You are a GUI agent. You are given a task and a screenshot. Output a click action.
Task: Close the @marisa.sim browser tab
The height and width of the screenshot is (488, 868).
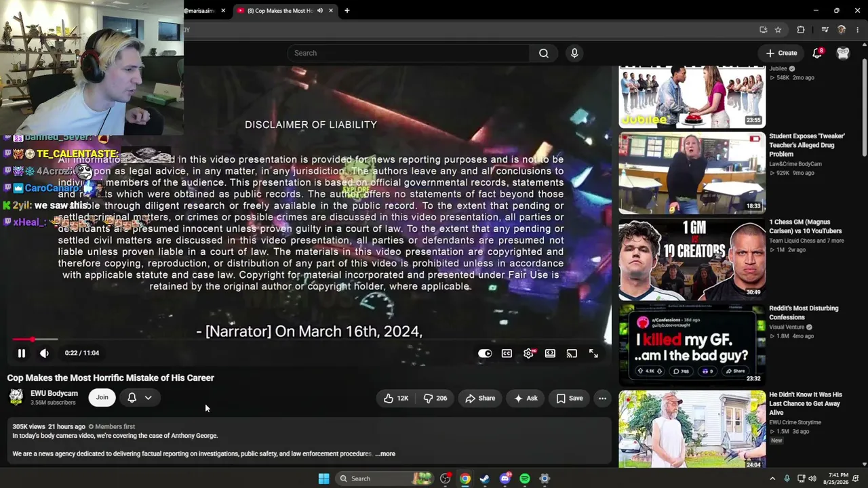click(x=223, y=11)
